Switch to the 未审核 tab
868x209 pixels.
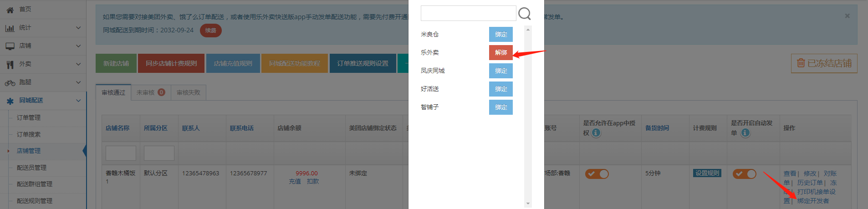[x=150, y=92]
